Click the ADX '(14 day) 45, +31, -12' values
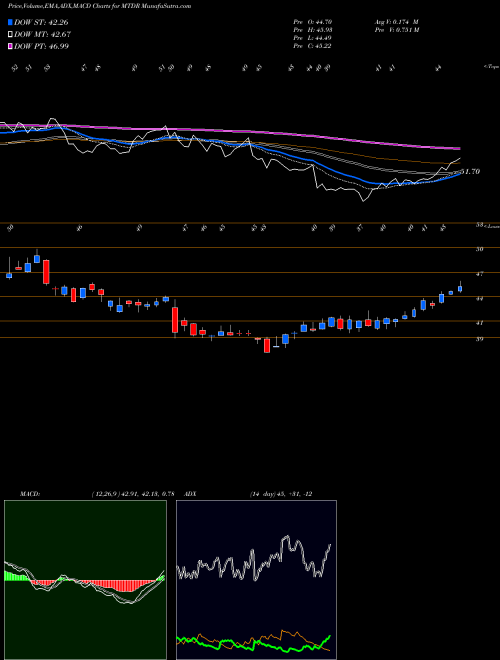 coord(281,494)
